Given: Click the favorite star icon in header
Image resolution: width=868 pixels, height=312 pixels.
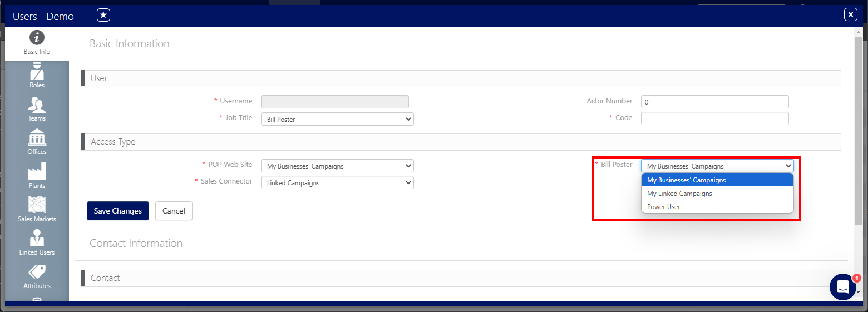Looking at the screenshot, I should [103, 16].
